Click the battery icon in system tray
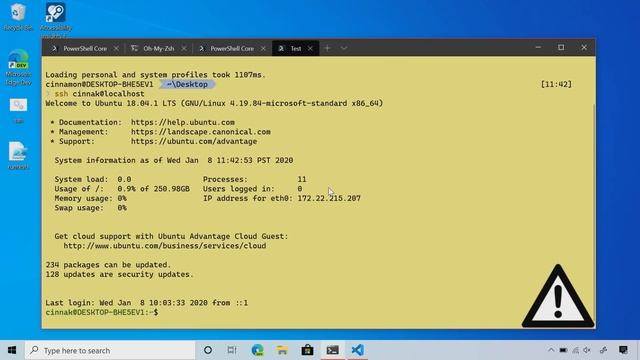This screenshot has height=360, width=640. pos(563,350)
